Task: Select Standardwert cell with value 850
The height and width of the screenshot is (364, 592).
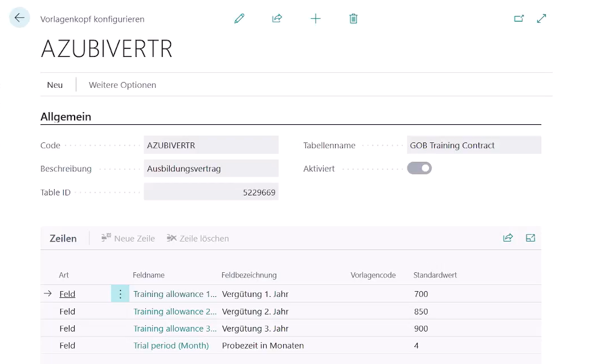Action: point(421,312)
